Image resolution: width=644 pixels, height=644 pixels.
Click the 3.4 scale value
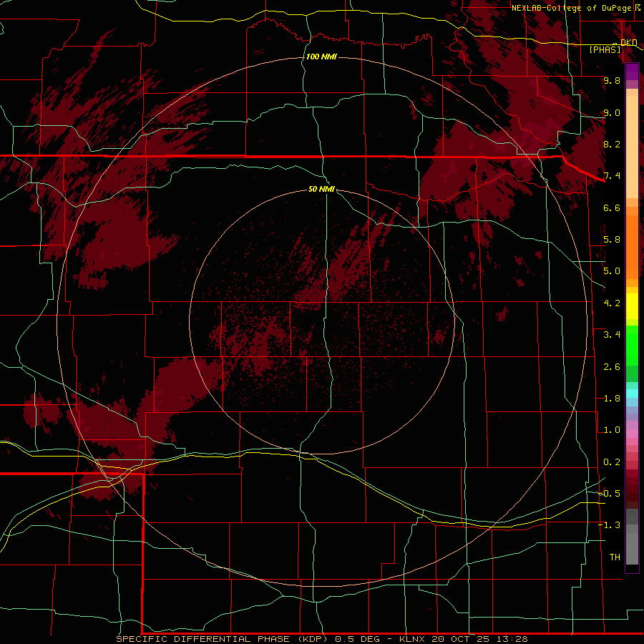612,335
